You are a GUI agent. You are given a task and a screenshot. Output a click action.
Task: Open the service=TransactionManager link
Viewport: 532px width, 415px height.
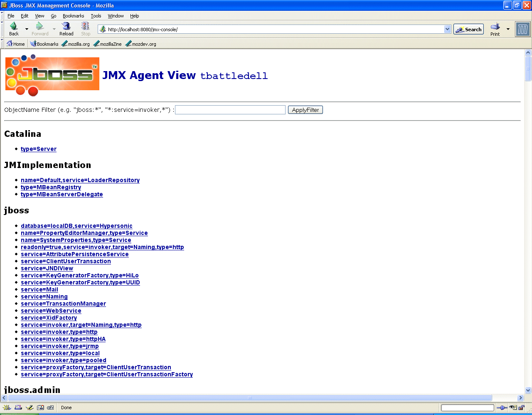[63, 304]
